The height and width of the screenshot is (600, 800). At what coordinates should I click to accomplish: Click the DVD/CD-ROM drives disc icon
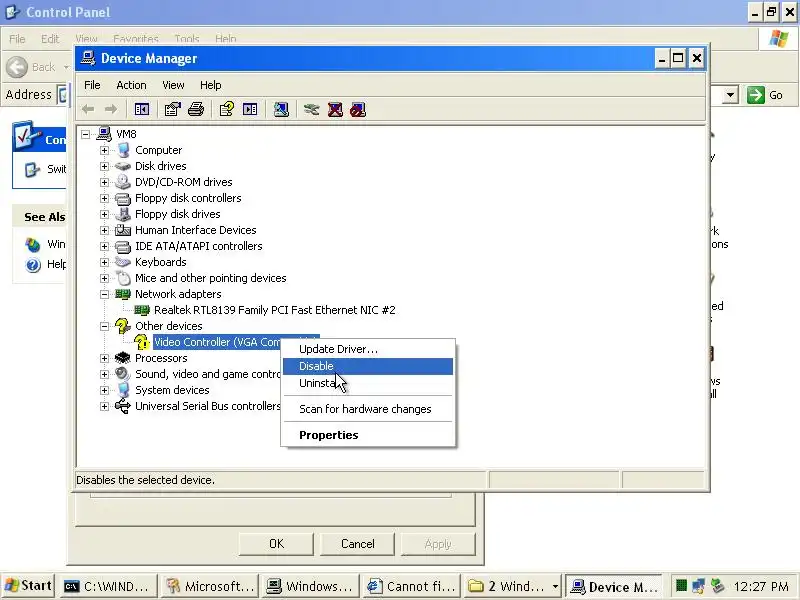123,182
